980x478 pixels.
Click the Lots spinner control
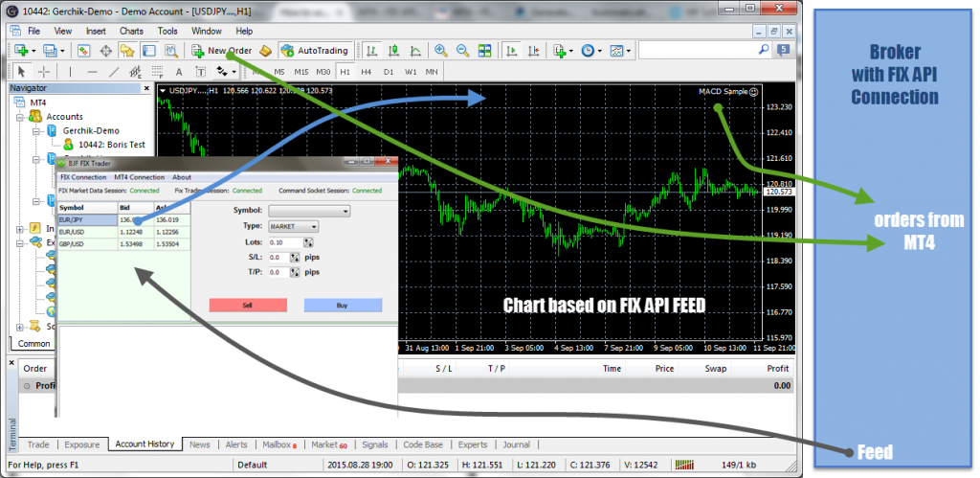coord(308,242)
